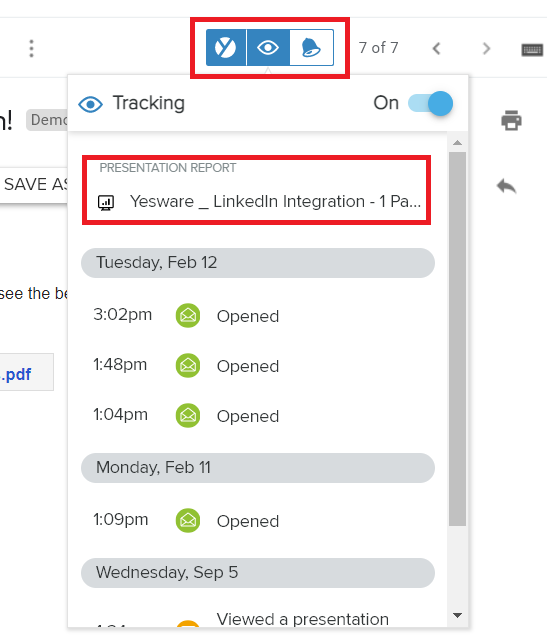This screenshot has height=641, width=547.
Task: Click the green opened icon at 1:48pm
Action: pos(188,365)
